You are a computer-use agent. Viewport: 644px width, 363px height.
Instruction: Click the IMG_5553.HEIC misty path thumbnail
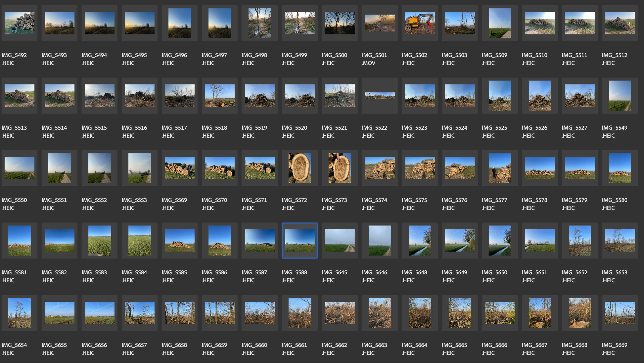click(139, 168)
